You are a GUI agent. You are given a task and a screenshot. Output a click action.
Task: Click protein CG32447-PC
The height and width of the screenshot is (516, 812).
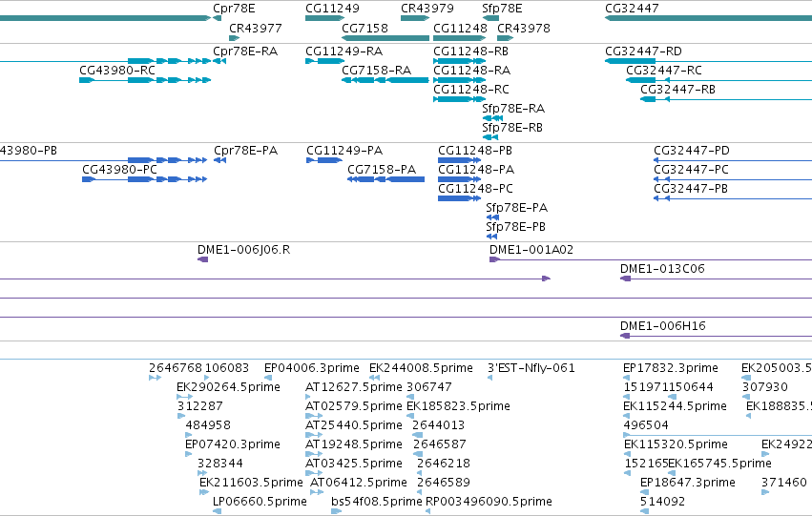(x=691, y=169)
